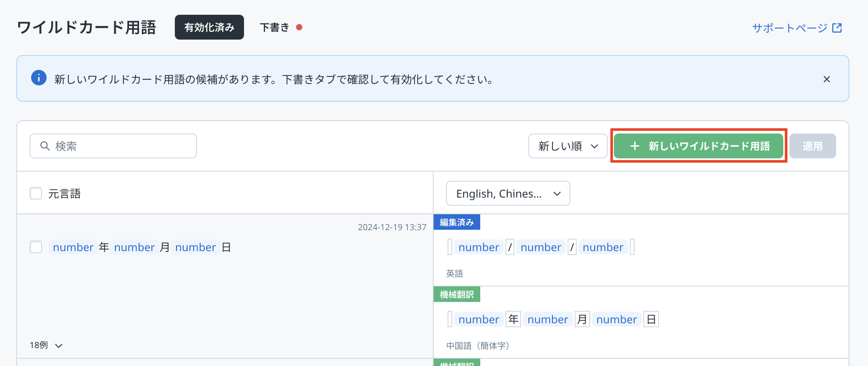868x366 pixels.
Task: Switch to the 下書き tab
Action: 275,27
